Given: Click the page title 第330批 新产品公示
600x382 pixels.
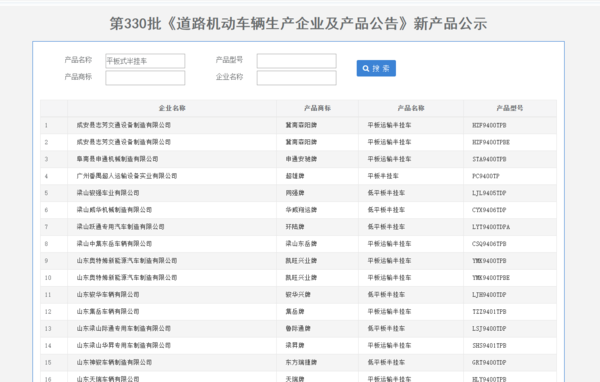Looking at the screenshot, I should (x=298, y=24).
